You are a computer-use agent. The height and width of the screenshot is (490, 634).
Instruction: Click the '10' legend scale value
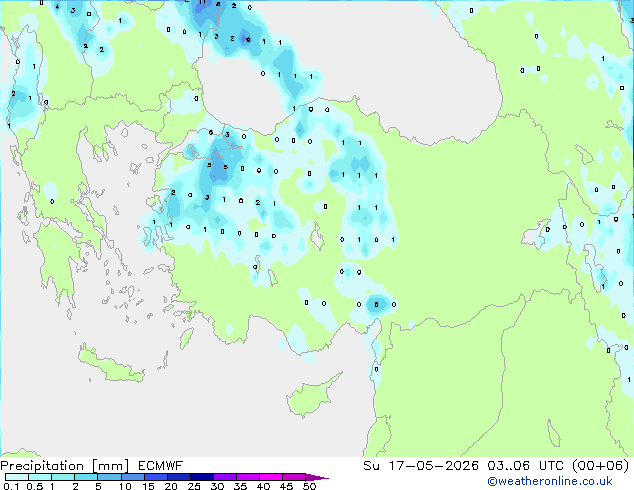(125, 486)
